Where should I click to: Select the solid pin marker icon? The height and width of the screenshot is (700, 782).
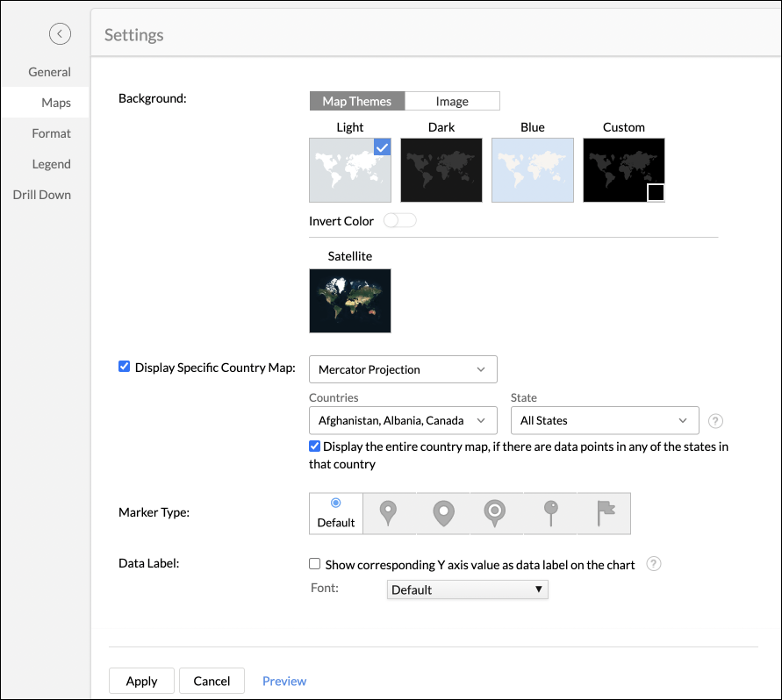pos(387,513)
